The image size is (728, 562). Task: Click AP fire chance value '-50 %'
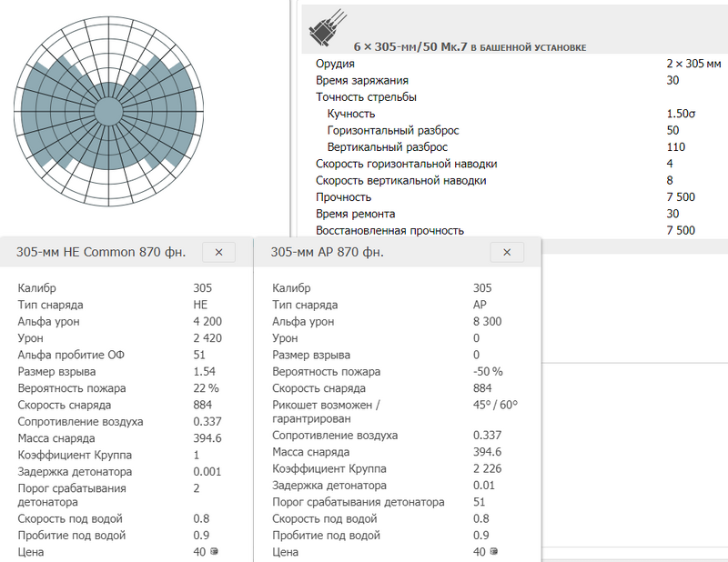[x=488, y=372]
